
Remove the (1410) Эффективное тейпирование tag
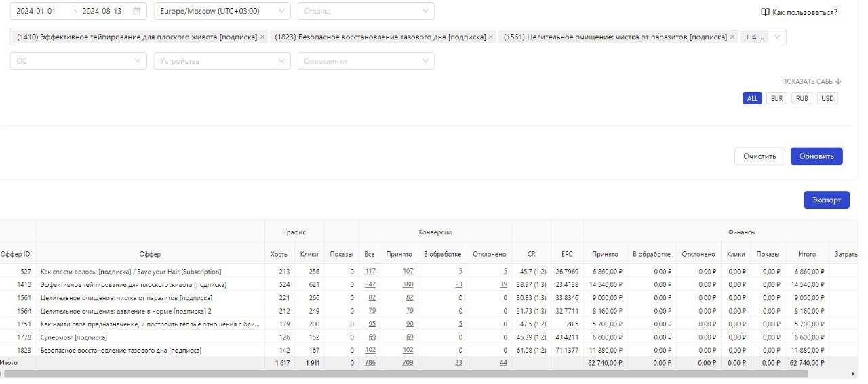tap(262, 37)
